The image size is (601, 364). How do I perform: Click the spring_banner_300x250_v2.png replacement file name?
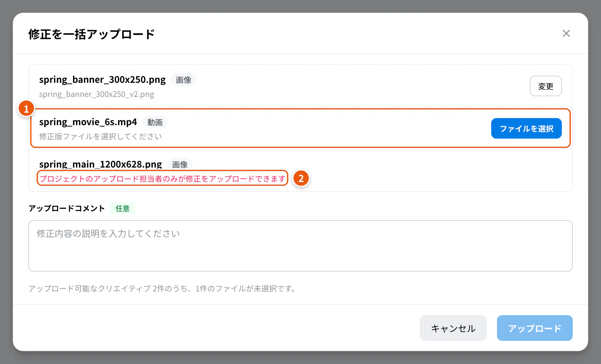click(97, 94)
